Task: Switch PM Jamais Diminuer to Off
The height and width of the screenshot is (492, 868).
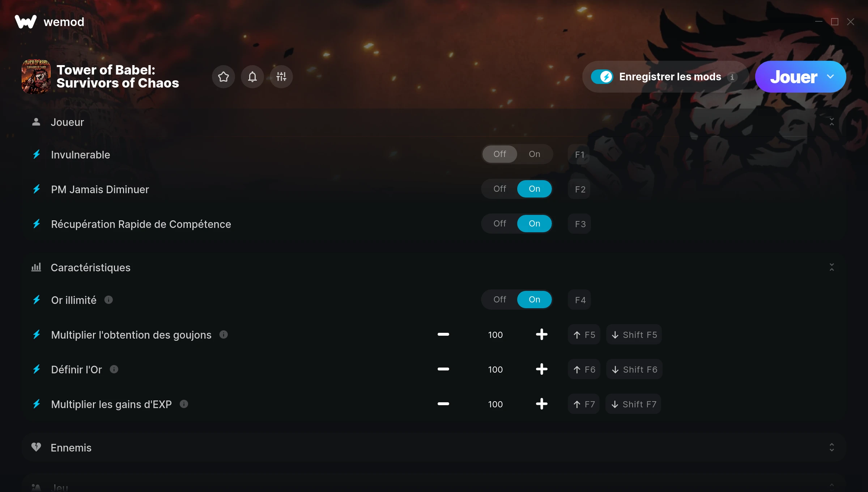Action: [x=499, y=189]
